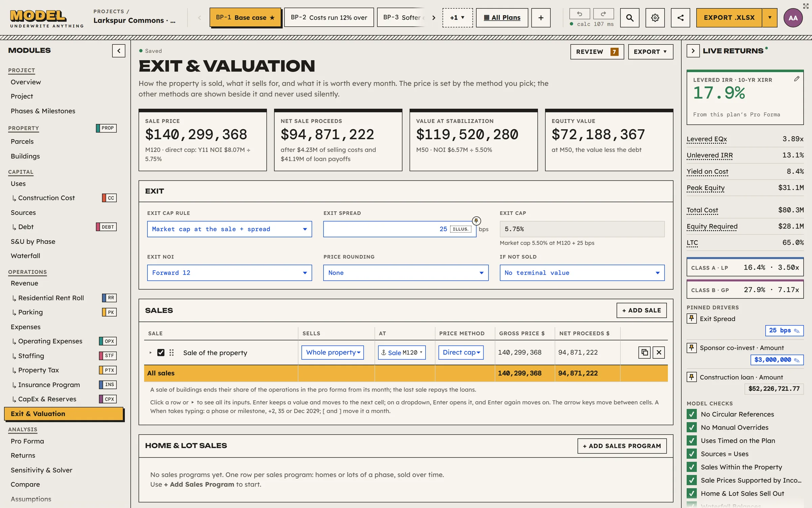This screenshot has width=812, height=508.
Task: Toggle No Circular References check
Action: click(x=692, y=414)
